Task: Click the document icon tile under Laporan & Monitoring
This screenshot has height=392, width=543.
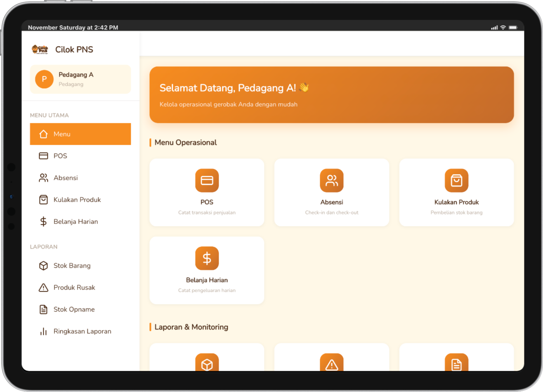Action: click(456, 364)
